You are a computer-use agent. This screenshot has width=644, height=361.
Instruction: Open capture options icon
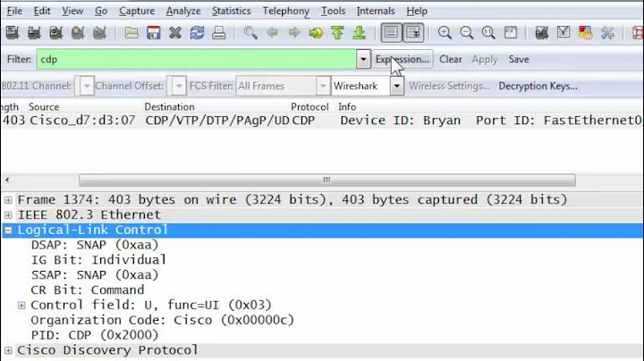(x=34, y=32)
